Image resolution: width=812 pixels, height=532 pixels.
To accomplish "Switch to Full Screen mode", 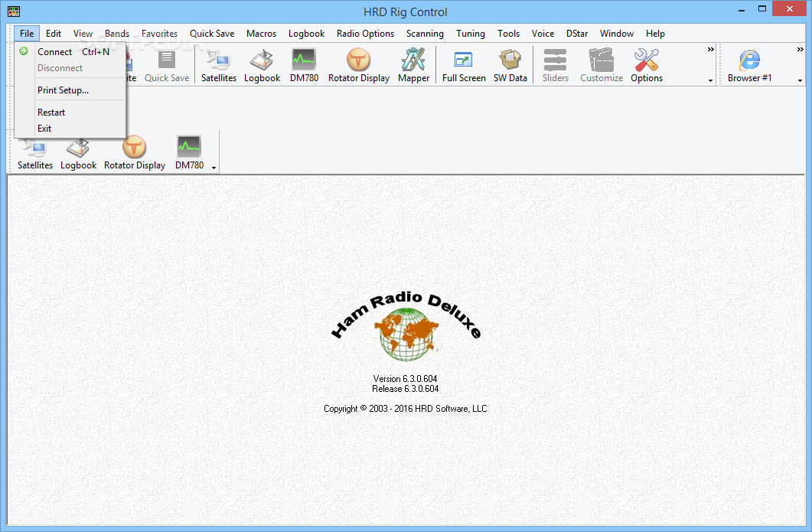I will click(464, 65).
